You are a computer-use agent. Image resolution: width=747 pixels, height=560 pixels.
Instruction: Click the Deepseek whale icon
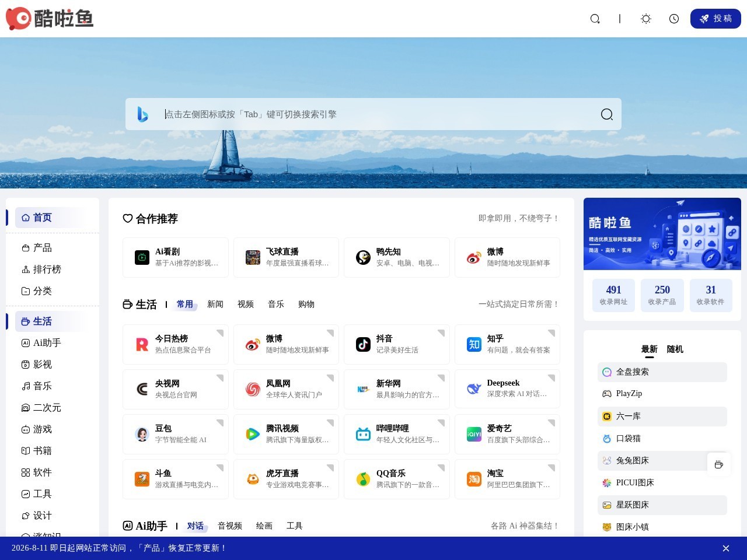474,389
